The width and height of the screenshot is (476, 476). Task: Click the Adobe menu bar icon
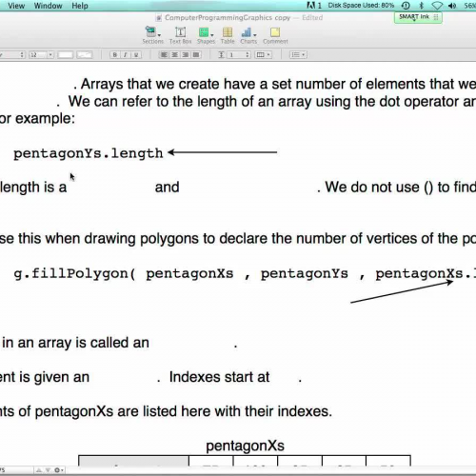click(x=314, y=6)
